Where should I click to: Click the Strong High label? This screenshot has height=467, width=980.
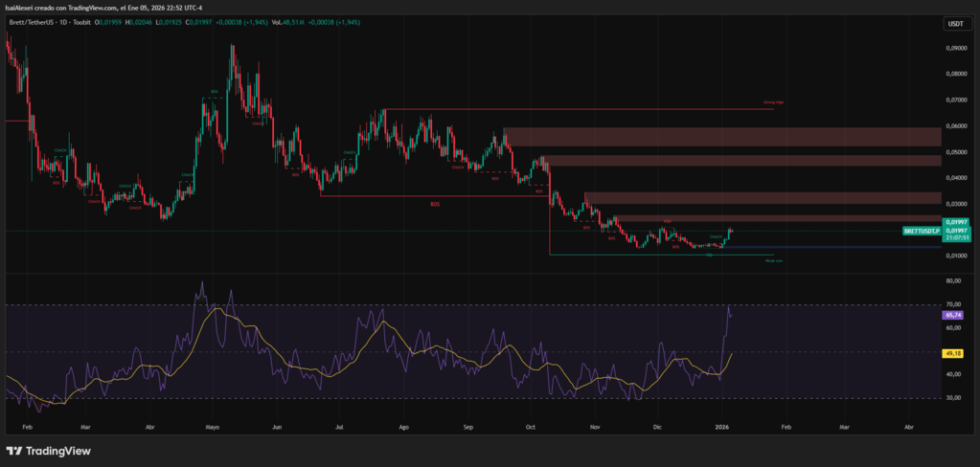click(x=773, y=102)
